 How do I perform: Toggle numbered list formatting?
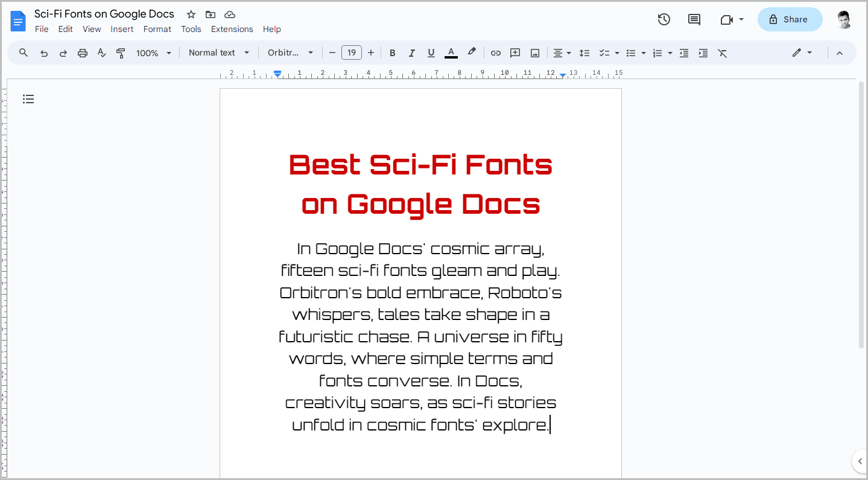[659, 53]
